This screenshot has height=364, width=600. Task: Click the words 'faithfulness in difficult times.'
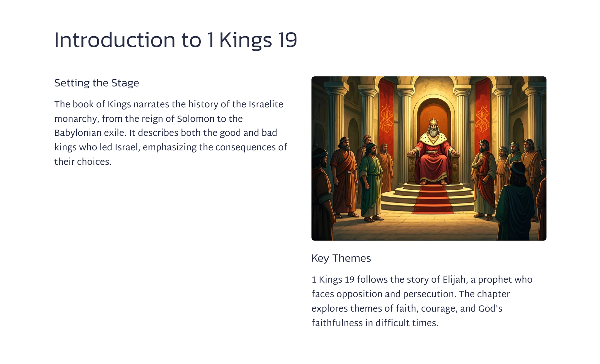click(x=375, y=323)
